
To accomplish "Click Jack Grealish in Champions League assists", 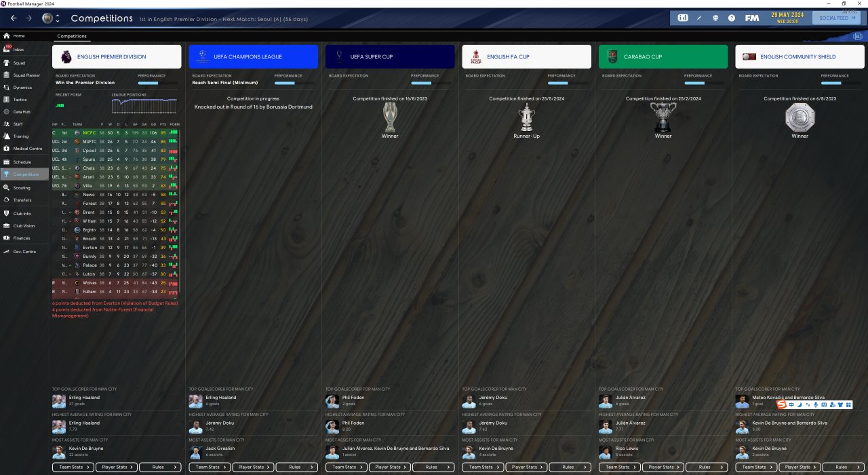I will (220, 449).
